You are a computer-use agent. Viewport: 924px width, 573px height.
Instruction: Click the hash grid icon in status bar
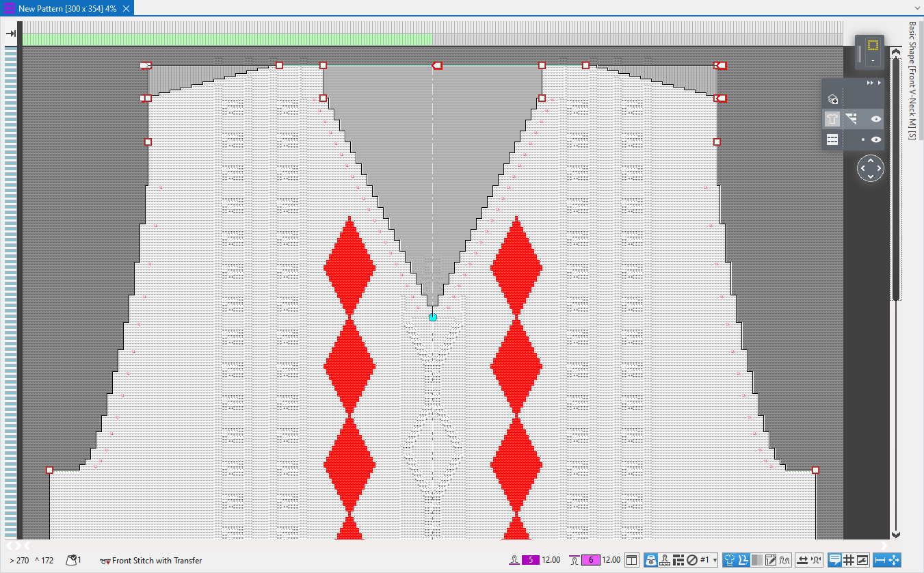pos(849,560)
